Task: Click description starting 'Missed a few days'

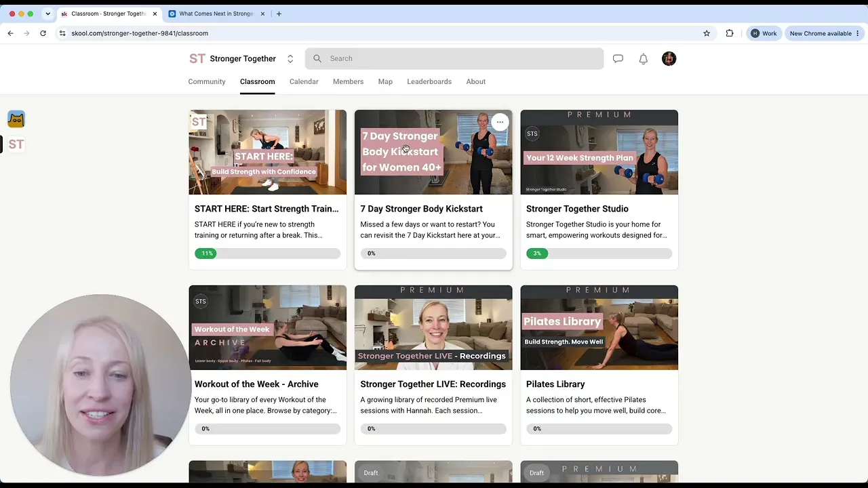Action: (430, 230)
